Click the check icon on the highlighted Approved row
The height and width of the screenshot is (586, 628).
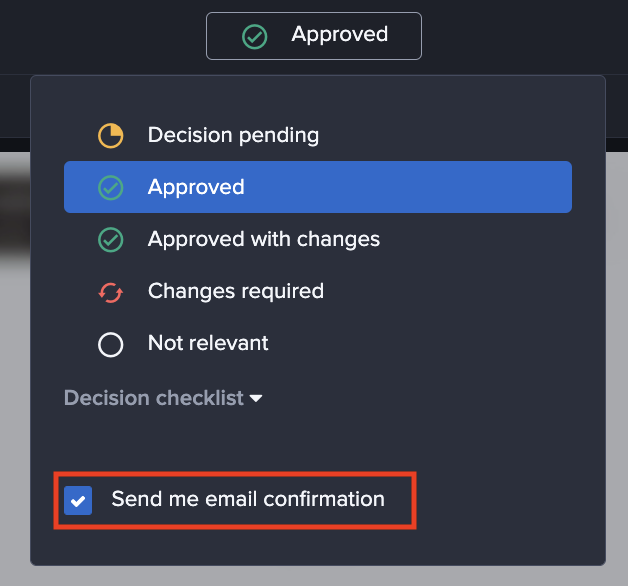110,187
